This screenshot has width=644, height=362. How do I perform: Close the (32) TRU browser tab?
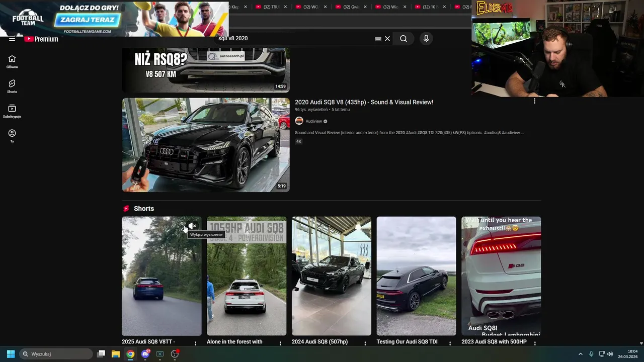point(285,7)
